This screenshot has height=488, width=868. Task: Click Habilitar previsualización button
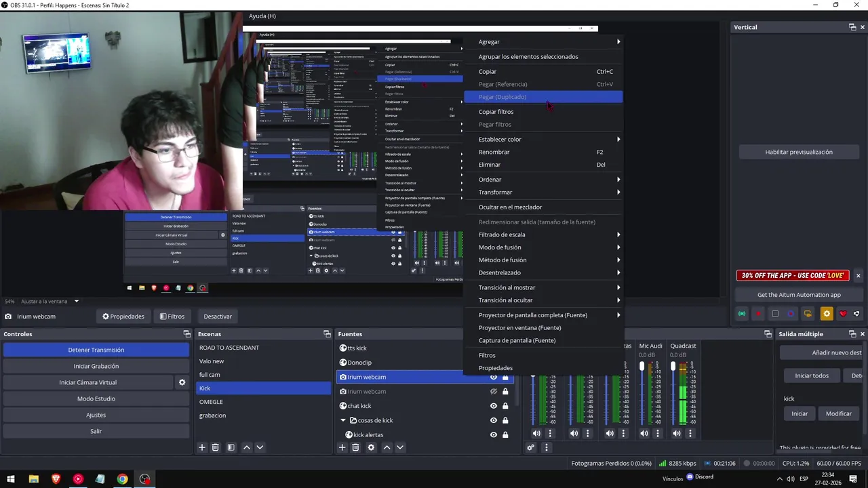tap(799, 152)
